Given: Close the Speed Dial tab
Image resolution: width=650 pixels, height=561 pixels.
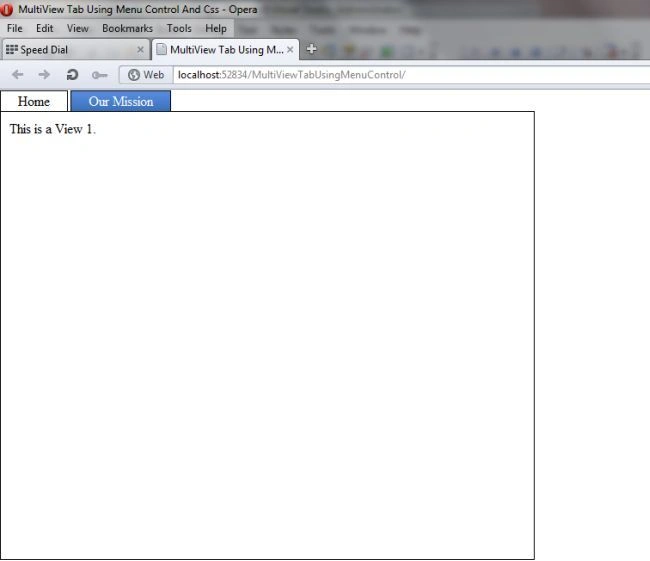Looking at the screenshot, I should click(x=141, y=50).
